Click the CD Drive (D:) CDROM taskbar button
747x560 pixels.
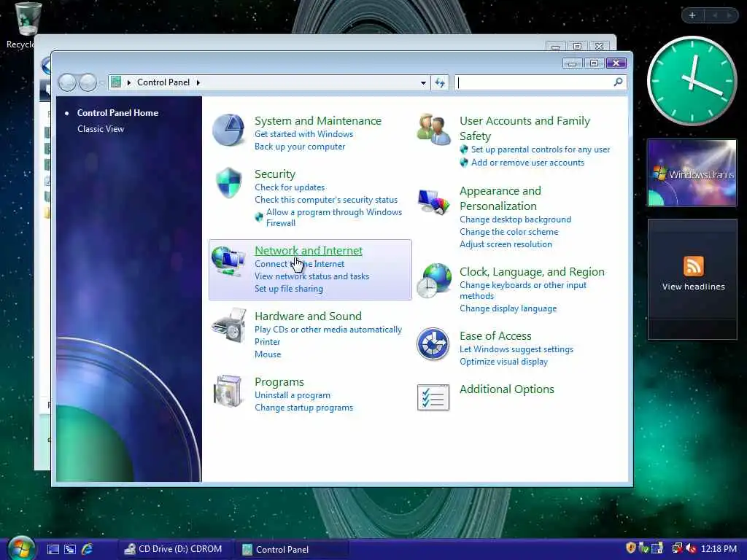[x=174, y=549]
